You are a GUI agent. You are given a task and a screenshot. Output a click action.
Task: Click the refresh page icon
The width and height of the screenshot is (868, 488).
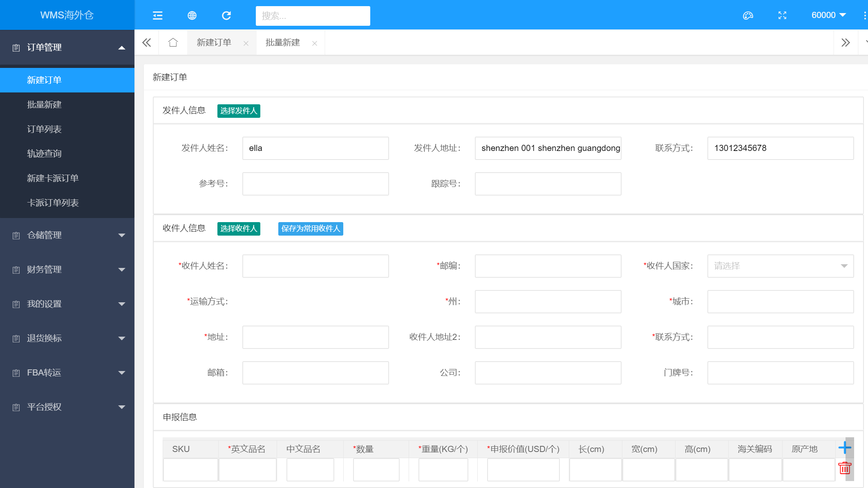[x=226, y=16]
